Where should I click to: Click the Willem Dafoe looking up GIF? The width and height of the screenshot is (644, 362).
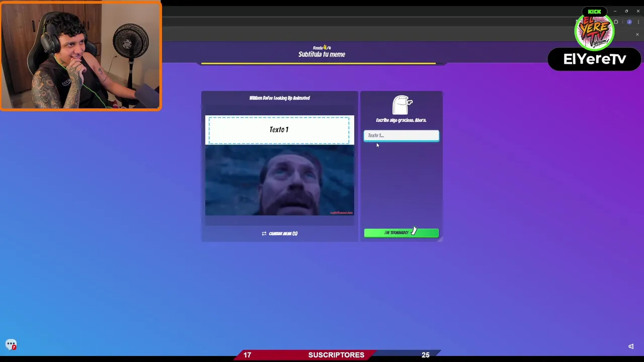point(279,180)
